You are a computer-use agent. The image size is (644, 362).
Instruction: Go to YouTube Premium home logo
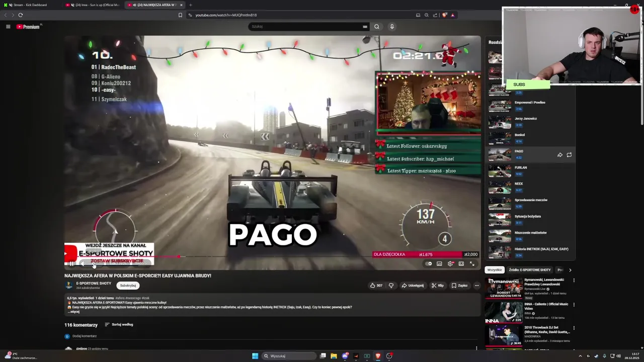click(28, 27)
